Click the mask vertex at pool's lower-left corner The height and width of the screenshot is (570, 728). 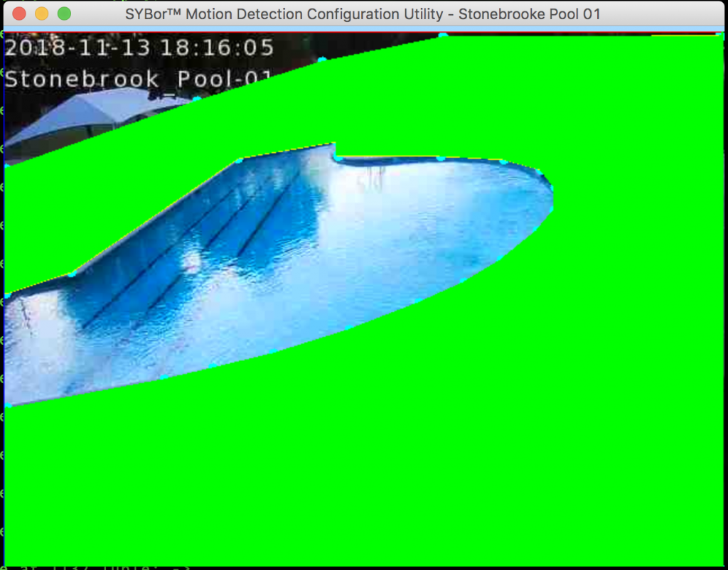[x=8, y=405]
